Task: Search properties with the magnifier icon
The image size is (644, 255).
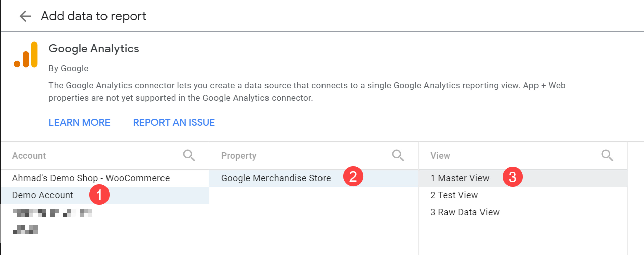Action: [398, 155]
